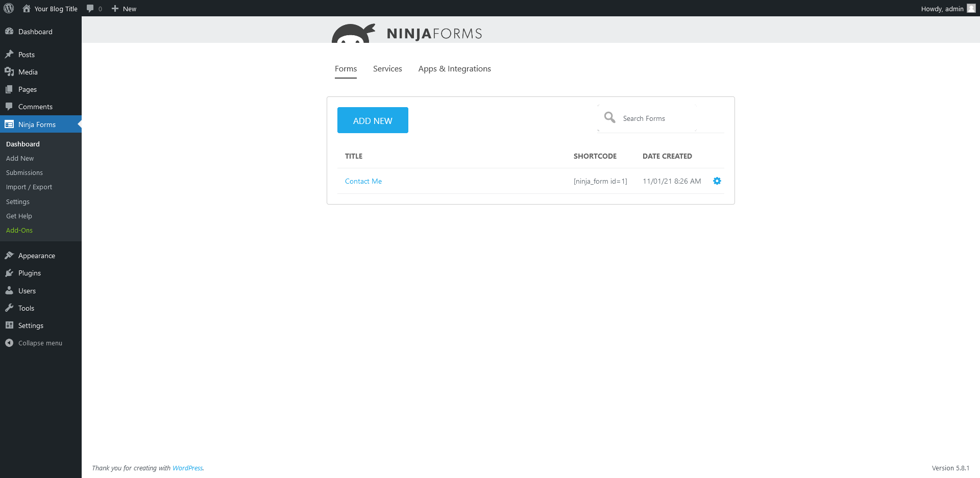The height and width of the screenshot is (478, 980).
Task: Click the Version 5.8.1 footer text
Action: click(950, 468)
